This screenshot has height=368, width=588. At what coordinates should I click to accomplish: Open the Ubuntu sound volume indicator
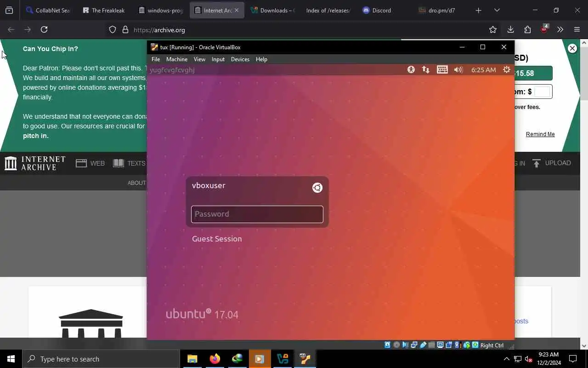coord(458,69)
